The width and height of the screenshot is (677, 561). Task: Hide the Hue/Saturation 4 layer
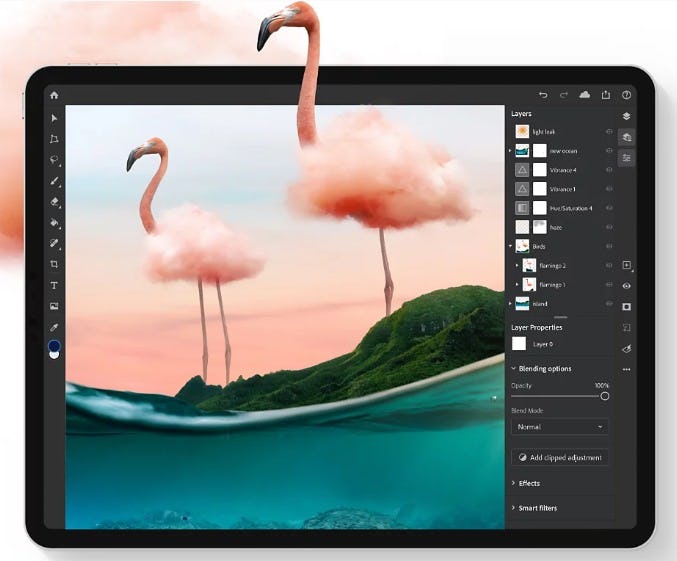609,208
